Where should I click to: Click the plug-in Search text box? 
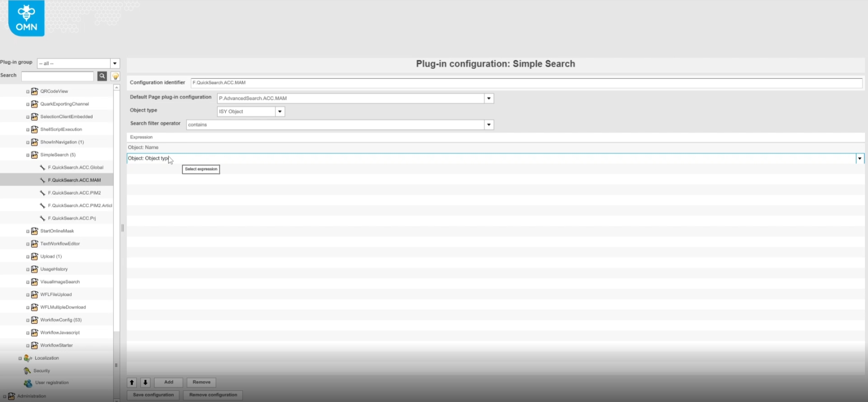[58, 76]
